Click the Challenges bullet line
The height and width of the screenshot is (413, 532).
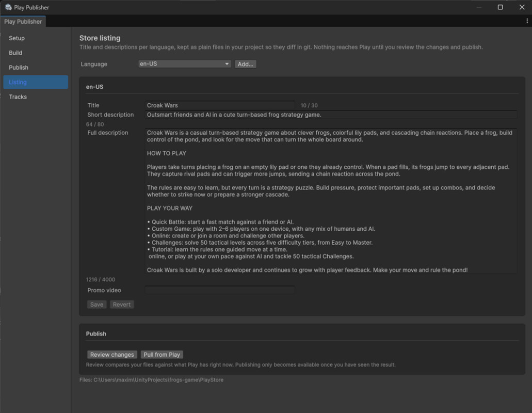260,243
